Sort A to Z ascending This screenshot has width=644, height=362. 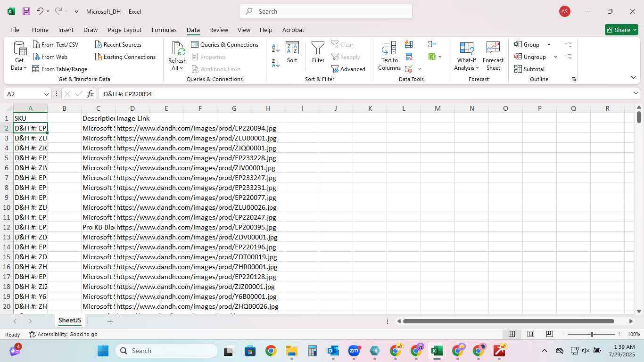point(276,48)
